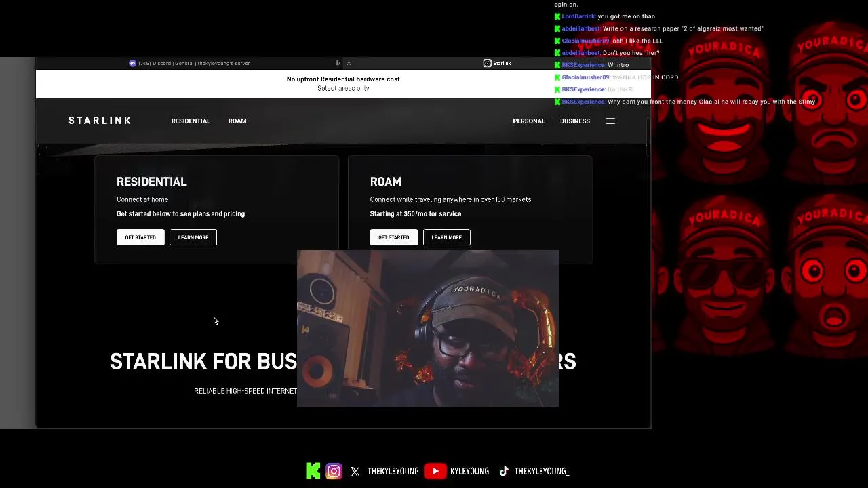
Task: Click the Starlink favicon on browser tab
Action: click(x=487, y=63)
